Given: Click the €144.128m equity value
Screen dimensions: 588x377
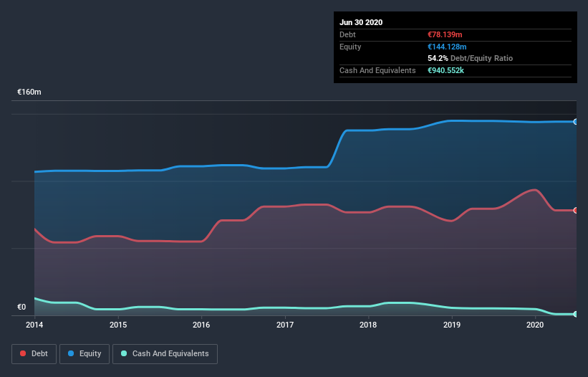Looking at the screenshot, I should pyautogui.click(x=447, y=47).
